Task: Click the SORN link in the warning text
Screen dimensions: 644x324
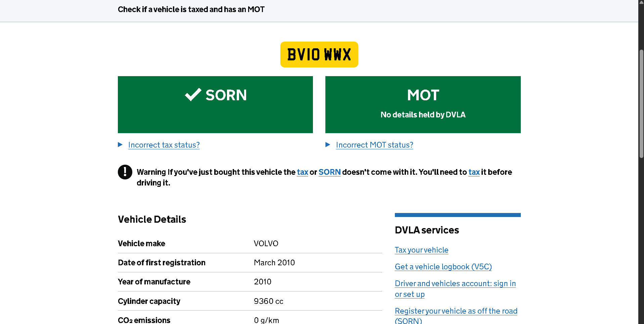Action: coord(329,172)
